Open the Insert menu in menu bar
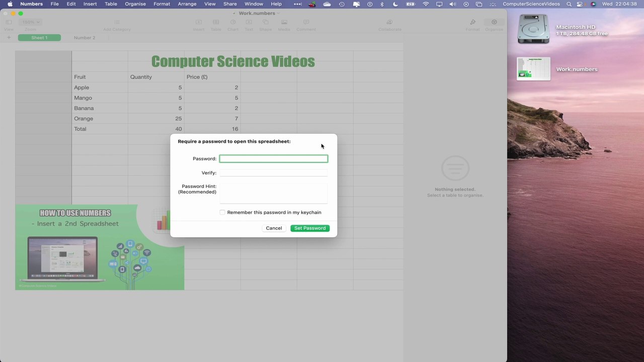The height and width of the screenshot is (362, 644). (x=90, y=4)
